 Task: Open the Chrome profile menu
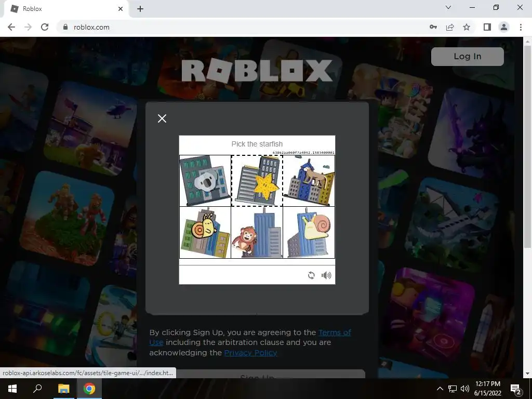504,27
